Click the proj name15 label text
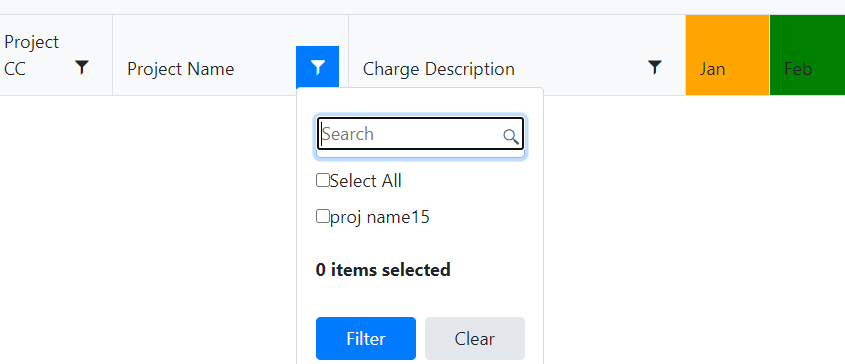845x364 pixels. (380, 217)
